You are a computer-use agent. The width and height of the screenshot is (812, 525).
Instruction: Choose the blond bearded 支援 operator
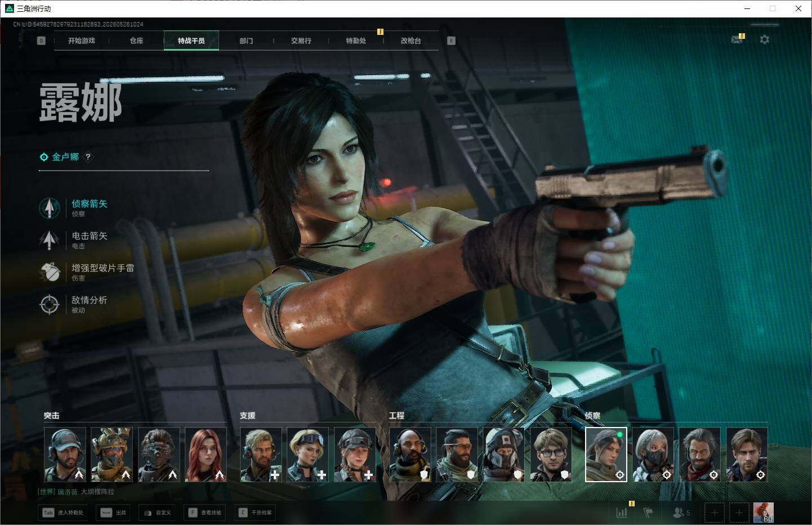pos(261,455)
